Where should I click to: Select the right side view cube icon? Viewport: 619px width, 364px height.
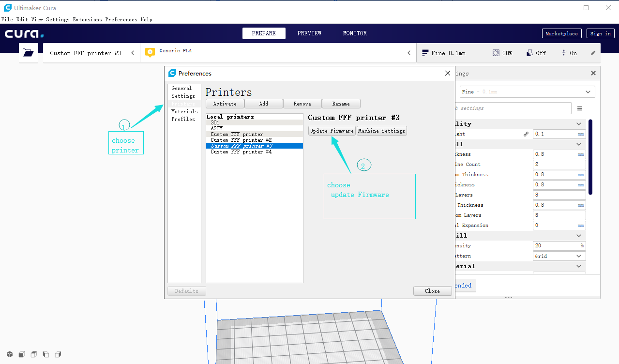[x=58, y=354]
